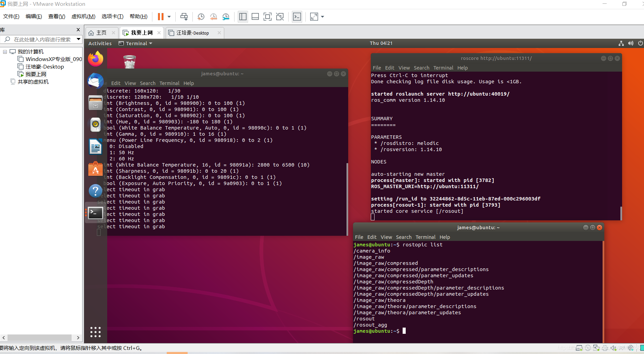Click the library horizontal scrollbar track
Screen dimensions: 644x354
pos(39,338)
